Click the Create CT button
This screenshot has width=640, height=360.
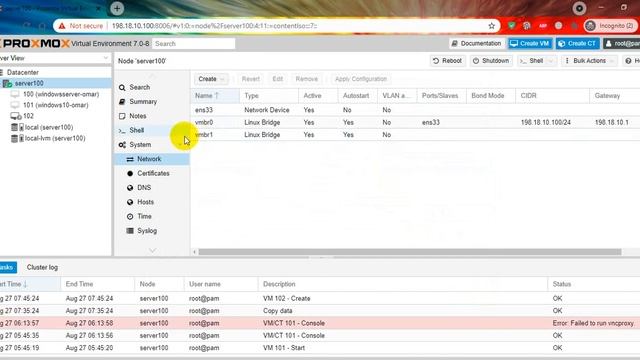pos(577,43)
